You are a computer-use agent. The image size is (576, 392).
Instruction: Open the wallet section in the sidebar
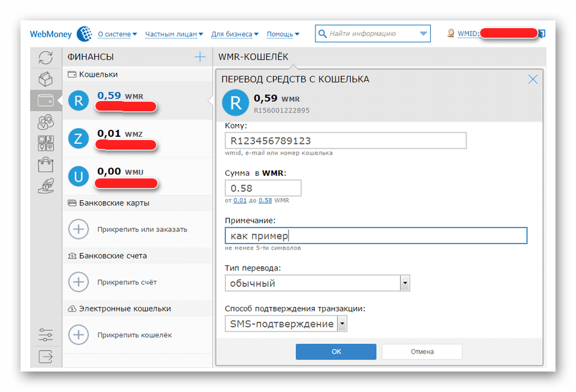coord(45,100)
